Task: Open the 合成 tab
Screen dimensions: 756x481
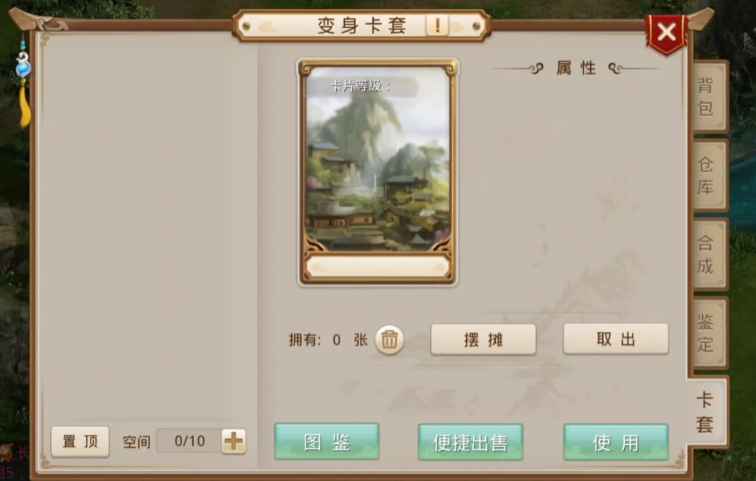Action: (709, 254)
